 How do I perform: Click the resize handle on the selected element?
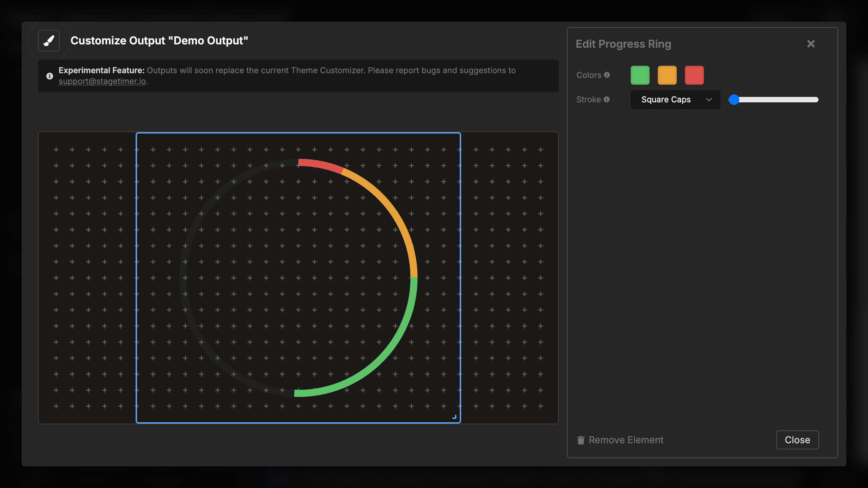pos(454,417)
